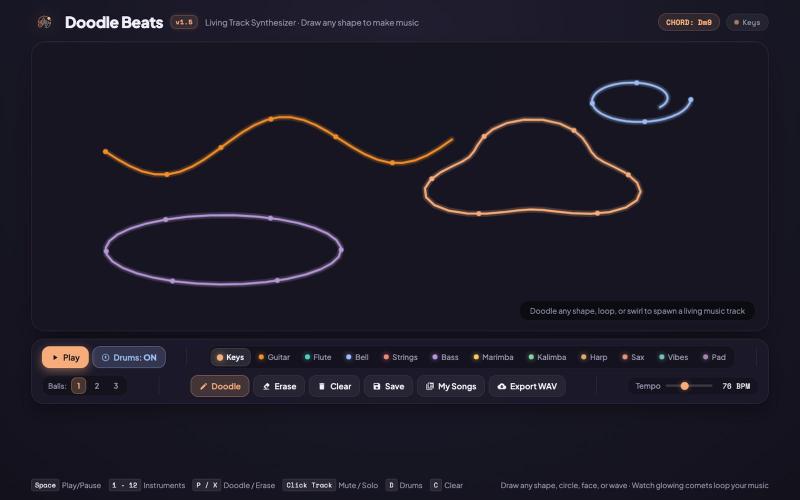Activate the Erase tool
Viewport: 800px width, 500px height.
279,386
